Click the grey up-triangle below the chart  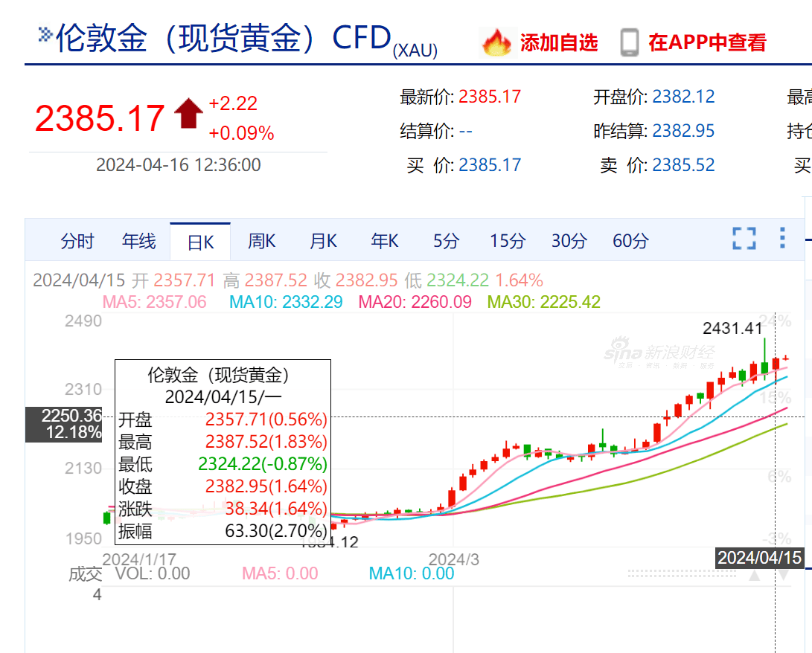click(755, 575)
